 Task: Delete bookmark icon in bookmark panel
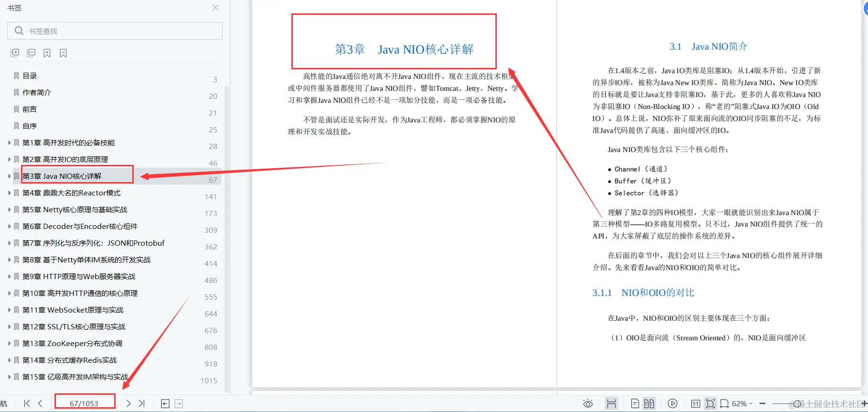[63, 53]
